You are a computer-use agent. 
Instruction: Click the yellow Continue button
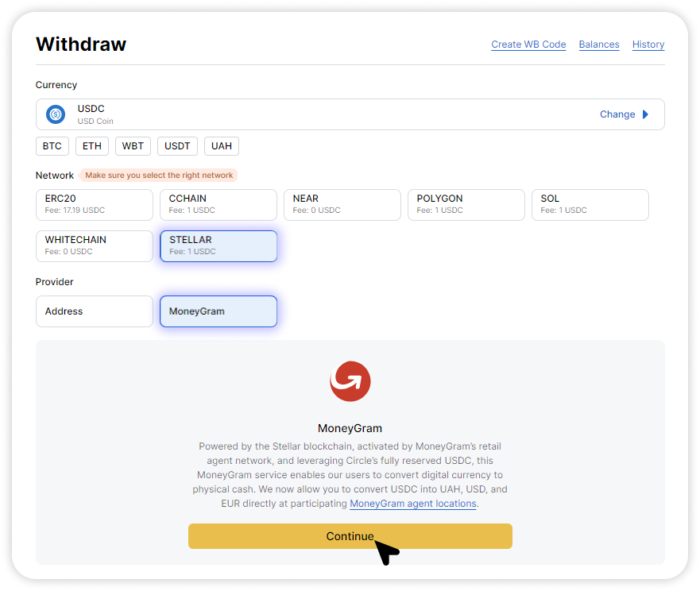pos(350,536)
